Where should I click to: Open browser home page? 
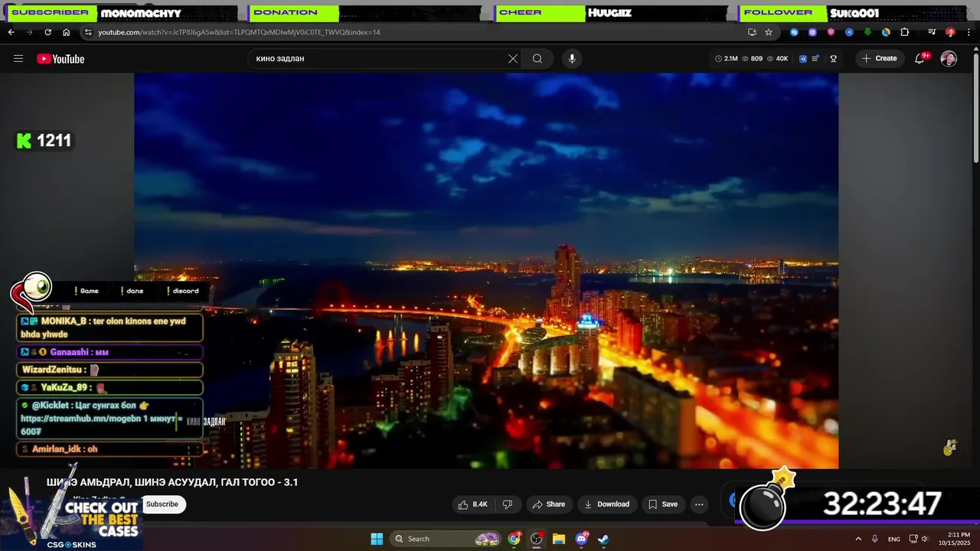(x=66, y=32)
